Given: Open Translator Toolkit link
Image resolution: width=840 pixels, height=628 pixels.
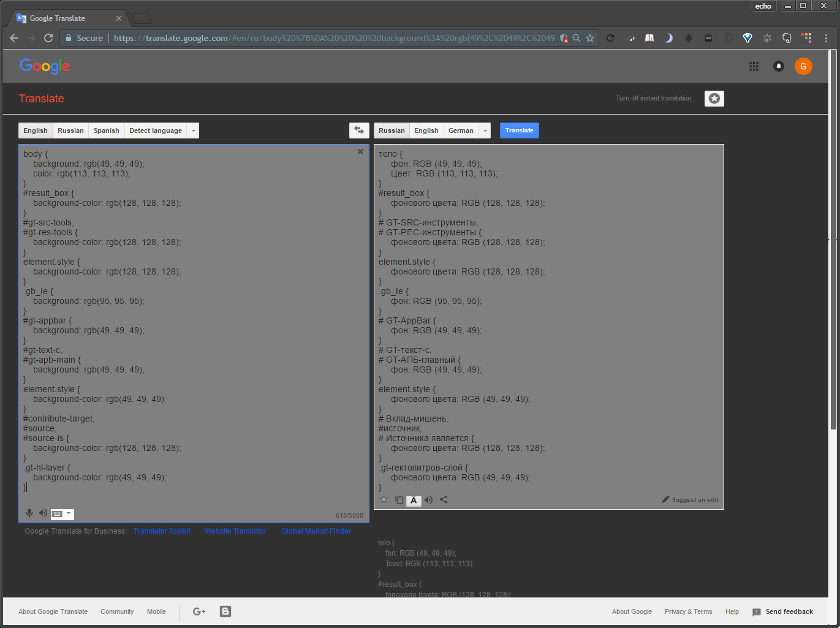Looking at the screenshot, I should (162, 531).
